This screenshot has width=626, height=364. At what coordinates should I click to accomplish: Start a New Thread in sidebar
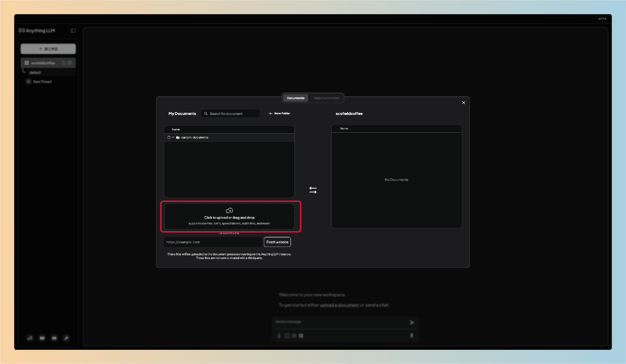click(42, 82)
